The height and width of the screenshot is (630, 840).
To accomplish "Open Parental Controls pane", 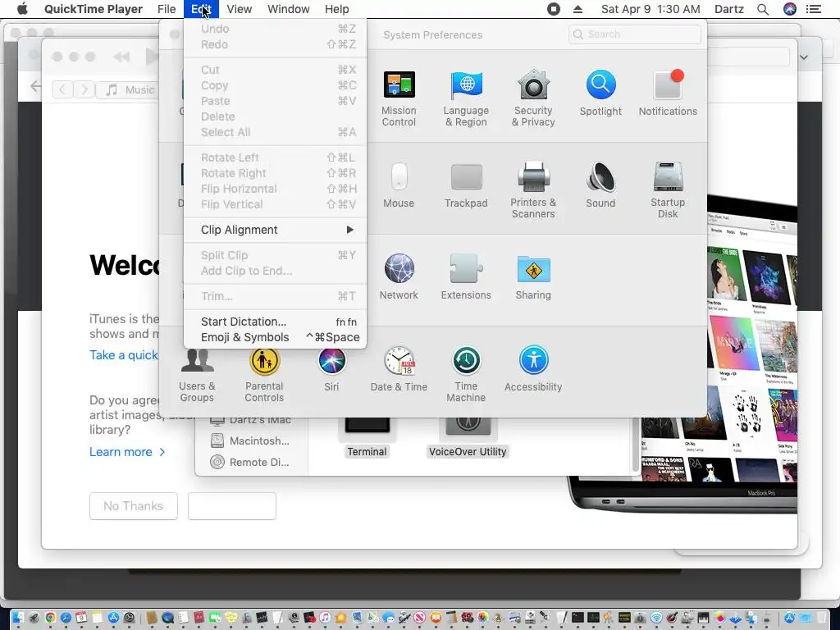I will tap(264, 375).
